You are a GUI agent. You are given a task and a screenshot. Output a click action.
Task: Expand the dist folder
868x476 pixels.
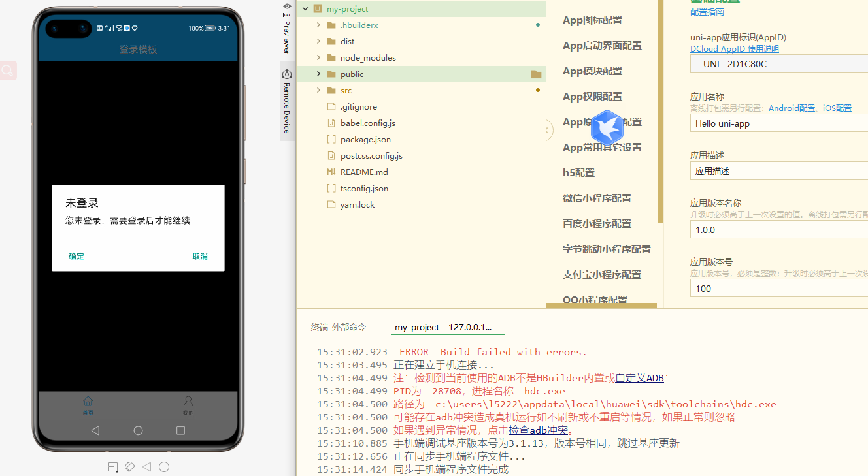point(318,42)
